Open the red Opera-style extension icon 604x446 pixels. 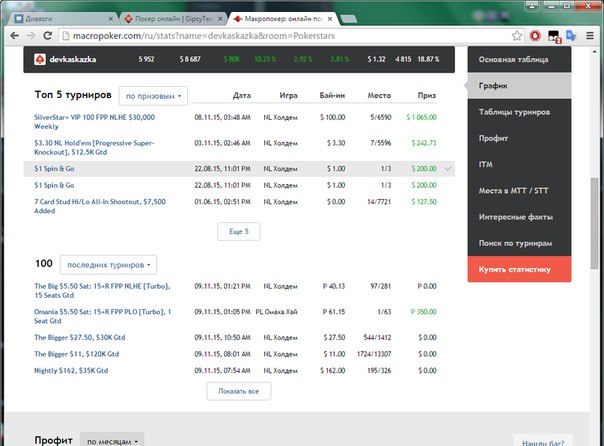(x=535, y=36)
